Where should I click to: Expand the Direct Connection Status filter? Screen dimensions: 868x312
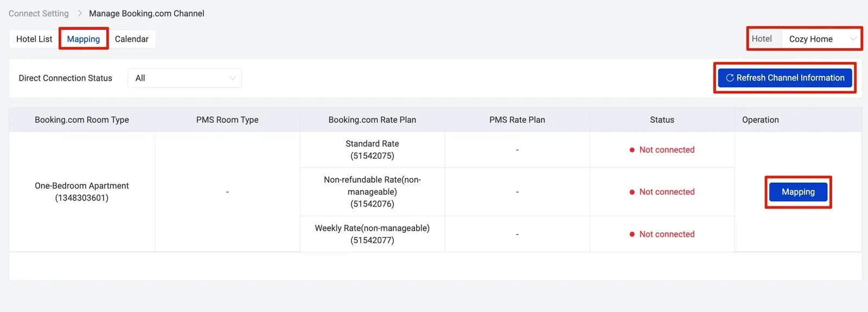click(x=184, y=78)
